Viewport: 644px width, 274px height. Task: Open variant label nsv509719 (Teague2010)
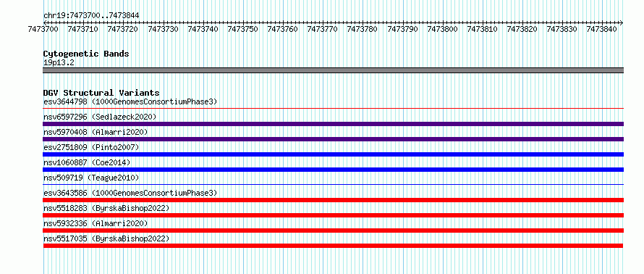(x=91, y=178)
